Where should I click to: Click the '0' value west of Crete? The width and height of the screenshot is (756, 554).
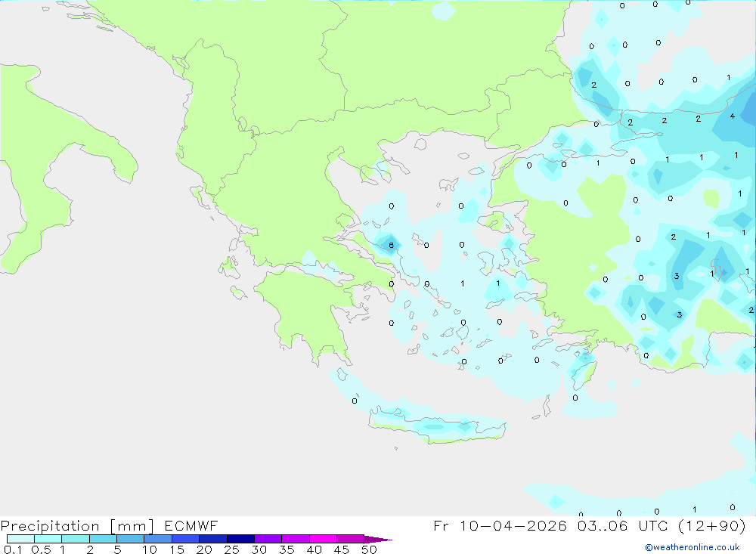355,401
